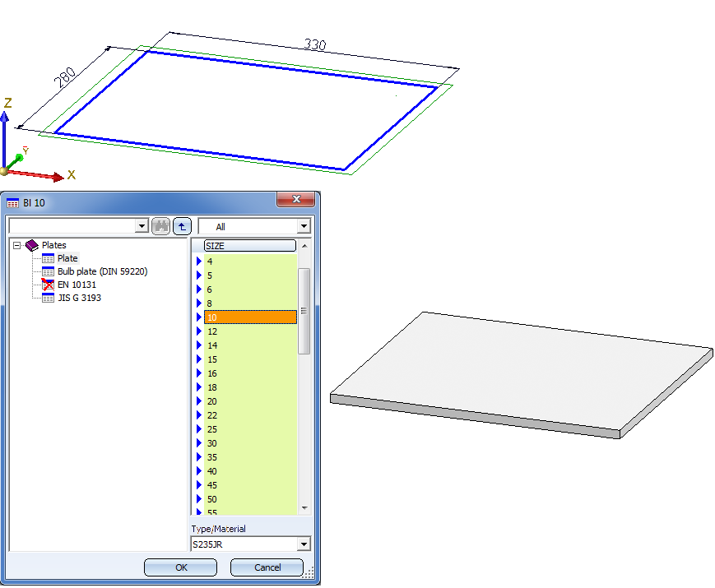715x588 pixels.
Task: Select size 5 in the list
Action: coord(250,275)
